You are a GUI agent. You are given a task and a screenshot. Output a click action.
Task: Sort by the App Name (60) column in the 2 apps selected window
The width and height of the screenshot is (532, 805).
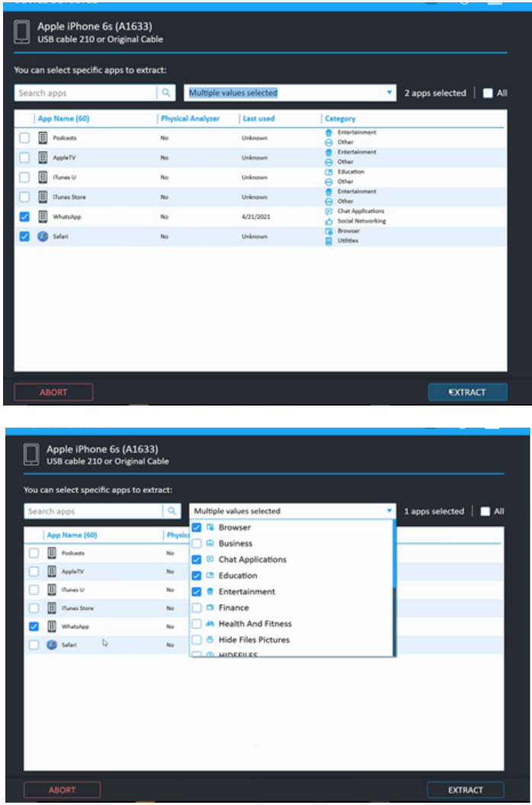point(64,119)
